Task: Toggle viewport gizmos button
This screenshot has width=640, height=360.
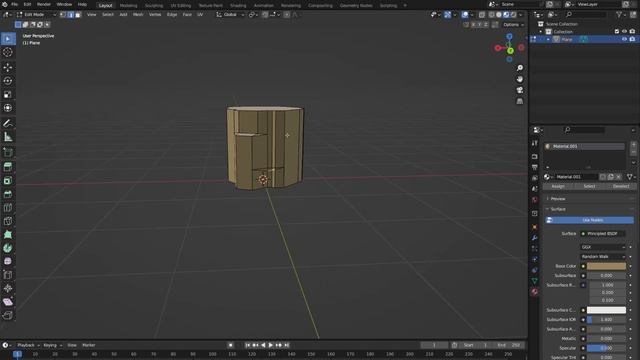Action: click(x=447, y=15)
